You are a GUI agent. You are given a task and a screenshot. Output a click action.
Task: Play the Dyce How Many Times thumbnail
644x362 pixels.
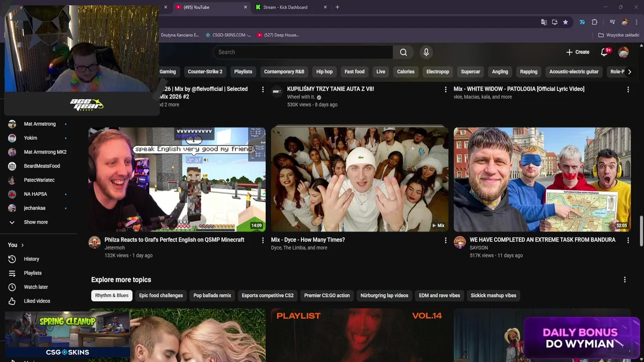360,179
